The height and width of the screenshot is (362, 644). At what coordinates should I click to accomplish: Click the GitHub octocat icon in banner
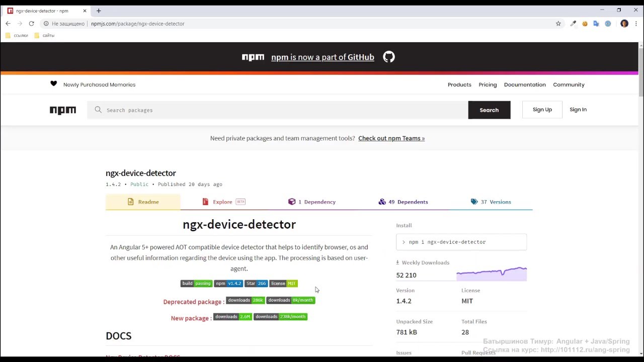(x=389, y=57)
